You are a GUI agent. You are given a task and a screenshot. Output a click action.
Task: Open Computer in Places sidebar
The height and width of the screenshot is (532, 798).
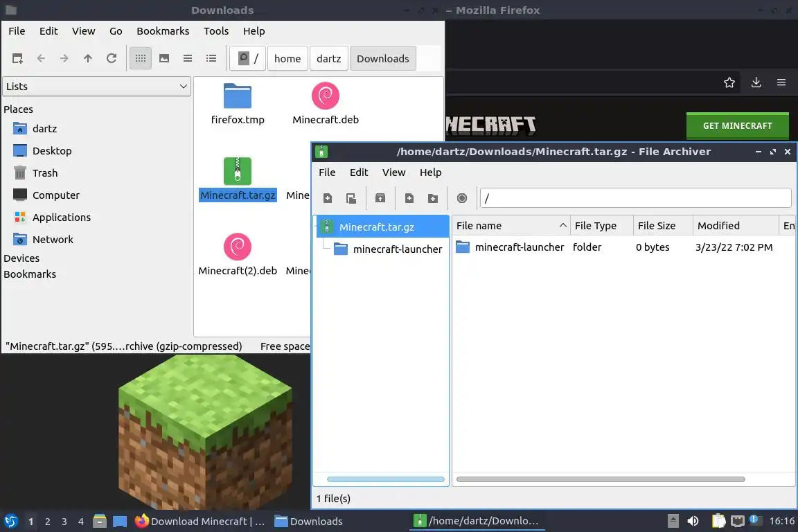pyautogui.click(x=56, y=195)
